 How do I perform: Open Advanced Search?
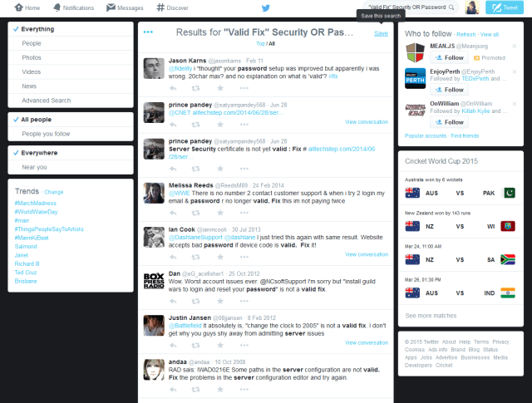(x=71, y=101)
